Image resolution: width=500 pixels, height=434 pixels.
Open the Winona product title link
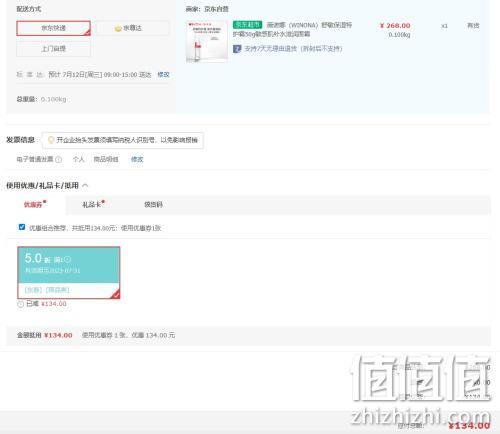click(292, 29)
